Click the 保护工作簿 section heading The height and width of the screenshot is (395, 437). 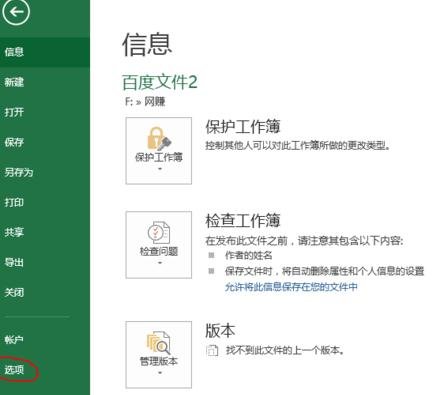pos(243,126)
